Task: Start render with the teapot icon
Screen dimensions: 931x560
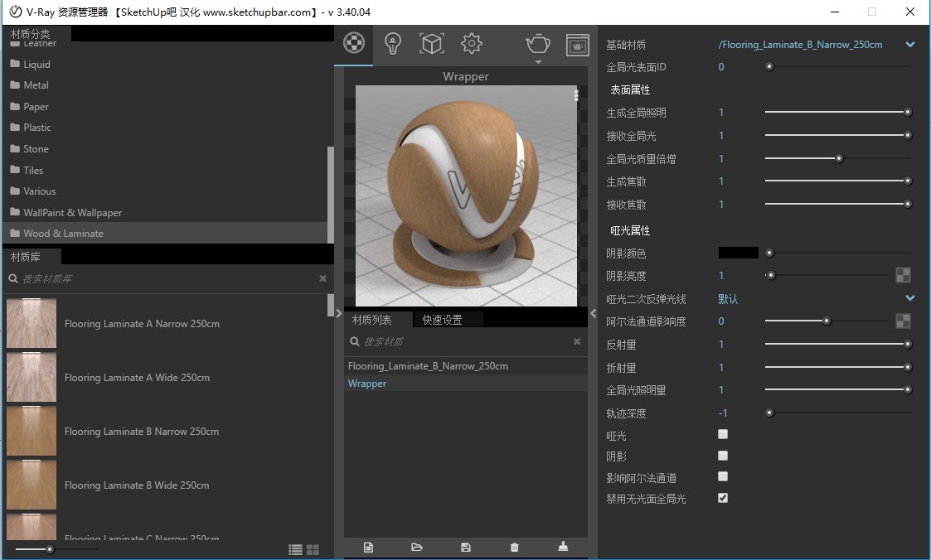Action: (538, 42)
